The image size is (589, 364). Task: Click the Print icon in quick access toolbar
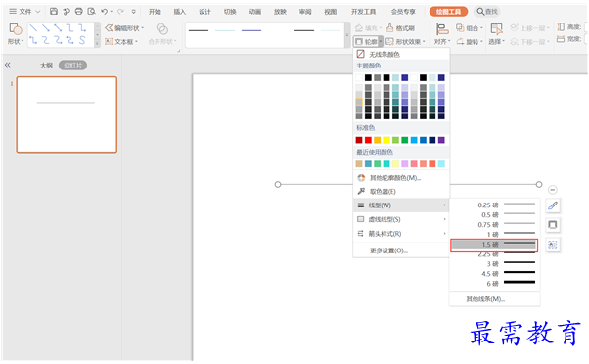click(x=79, y=12)
